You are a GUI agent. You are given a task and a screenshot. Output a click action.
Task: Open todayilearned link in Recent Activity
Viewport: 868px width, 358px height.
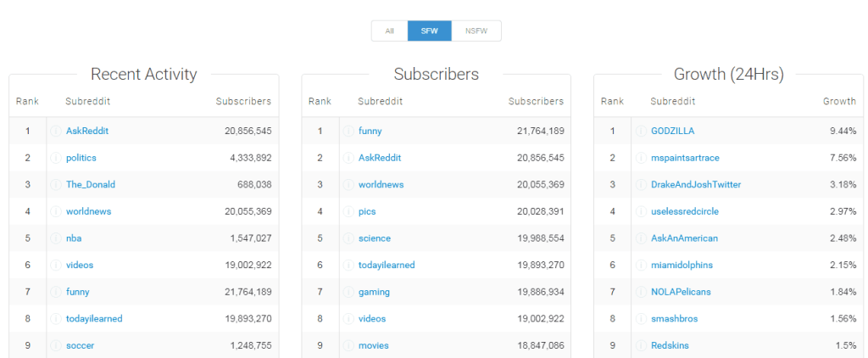pyautogui.click(x=94, y=319)
